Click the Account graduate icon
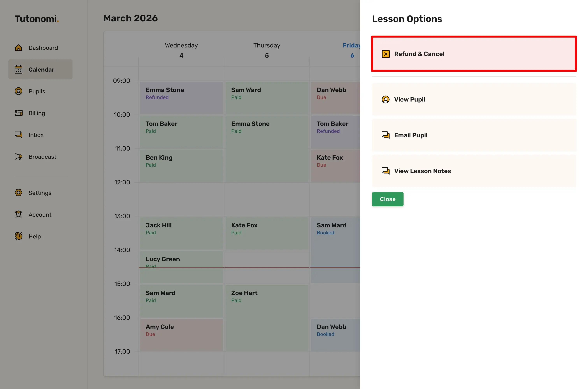Viewport: 588px width, 389px height. 18,215
